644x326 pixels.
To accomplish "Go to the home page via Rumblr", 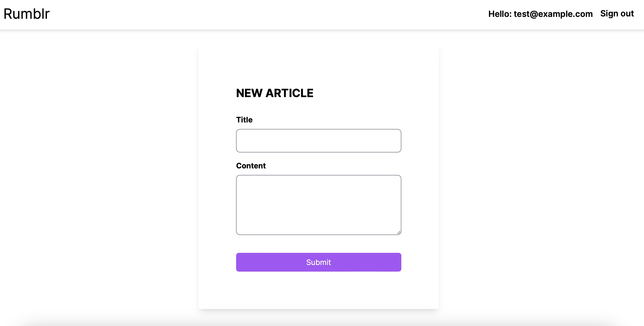I will tap(27, 14).
